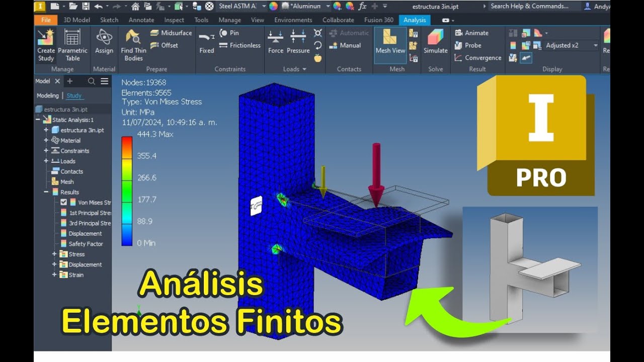Viewport: 644px width, 362px height.
Task: Run the Simulate command
Action: click(436, 42)
